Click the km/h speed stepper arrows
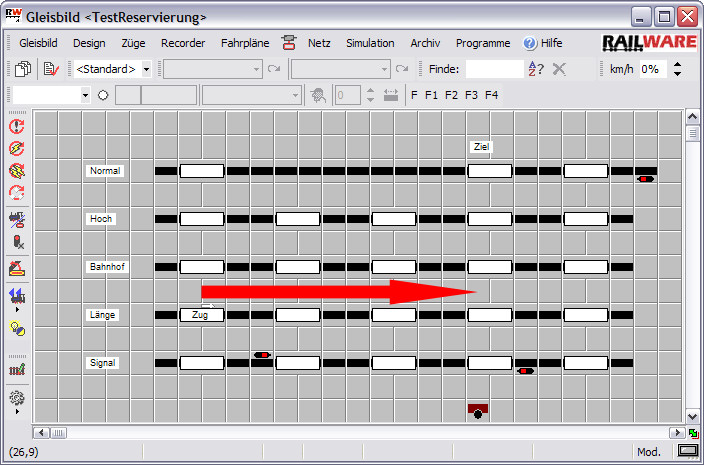The image size is (704, 465). point(677,69)
